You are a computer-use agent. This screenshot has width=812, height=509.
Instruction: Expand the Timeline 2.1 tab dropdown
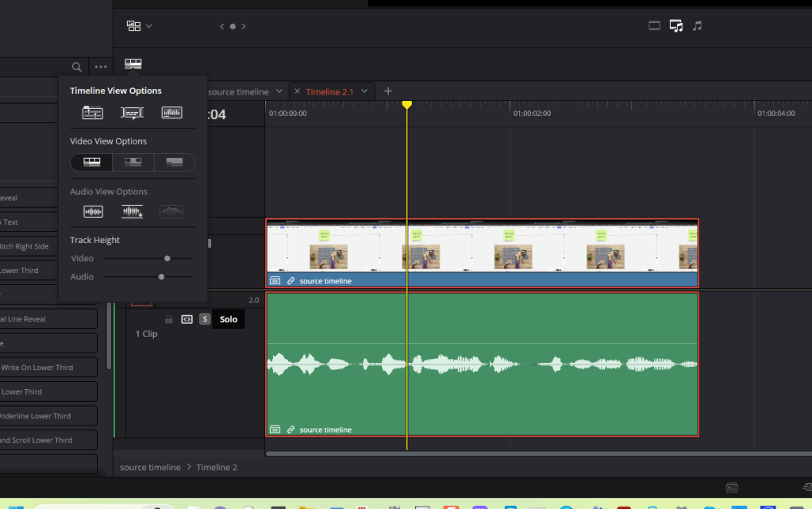click(364, 91)
